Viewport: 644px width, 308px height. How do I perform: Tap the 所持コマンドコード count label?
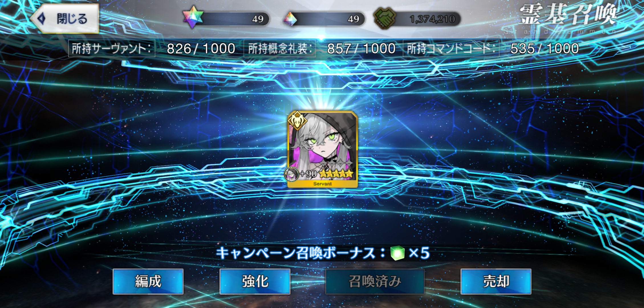(x=450, y=48)
